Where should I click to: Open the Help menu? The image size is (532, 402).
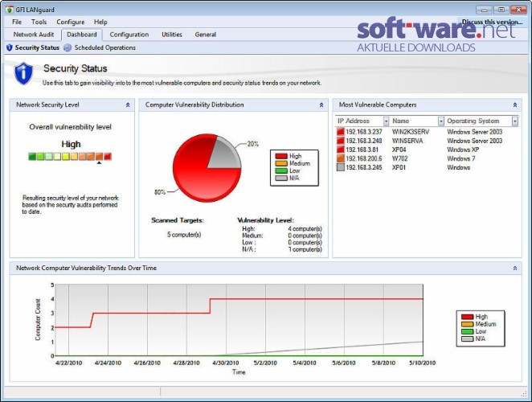click(100, 22)
